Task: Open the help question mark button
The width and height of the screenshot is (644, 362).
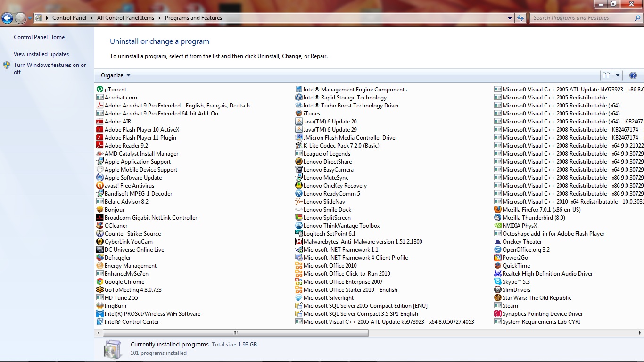Action: (x=633, y=75)
